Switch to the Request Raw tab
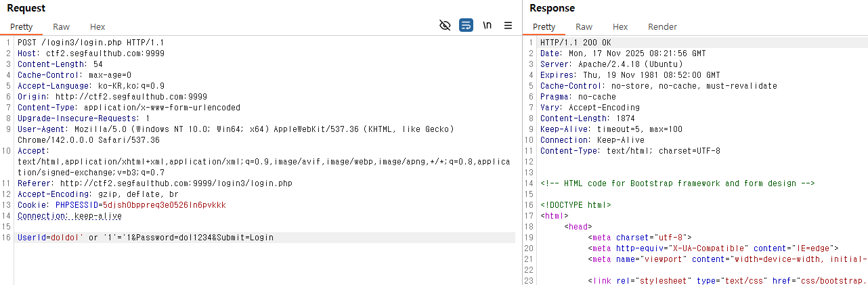 61,27
